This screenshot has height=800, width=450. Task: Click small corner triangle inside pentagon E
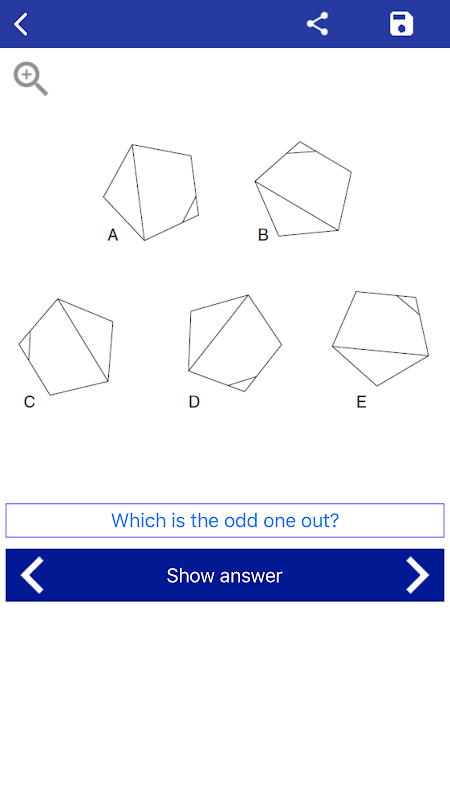click(410, 303)
